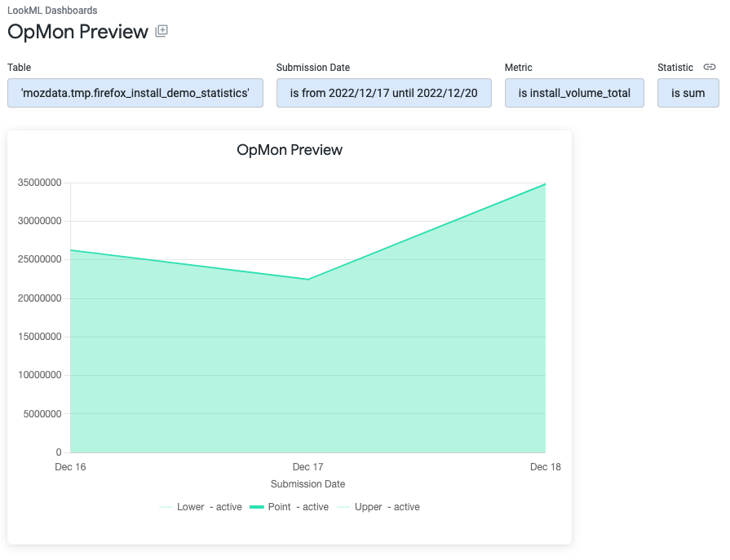Click the Metric filter label text
The width and height of the screenshot is (730, 560).
[518, 68]
